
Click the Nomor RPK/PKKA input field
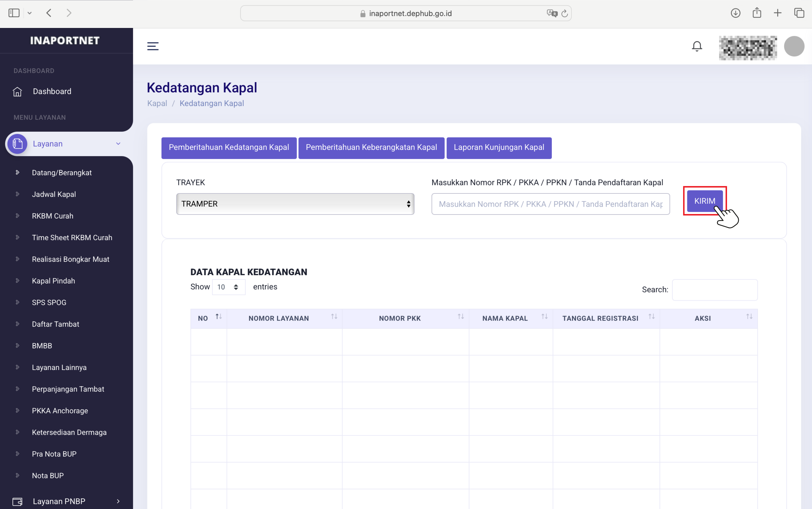(x=550, y=204)
